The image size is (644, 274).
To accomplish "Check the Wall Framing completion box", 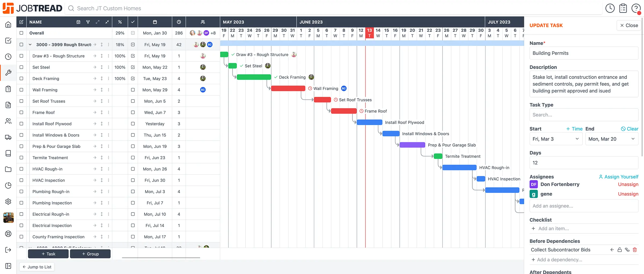I will click(x=133, y=90).
